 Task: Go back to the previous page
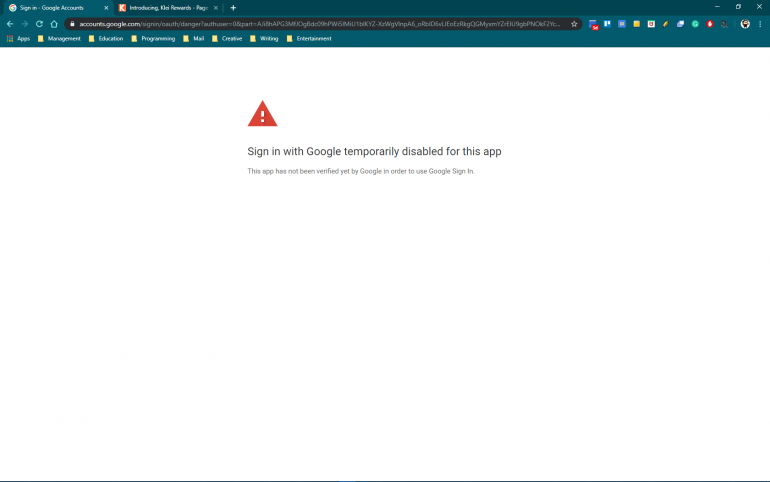pyautogui.click(x=10, y=24)
